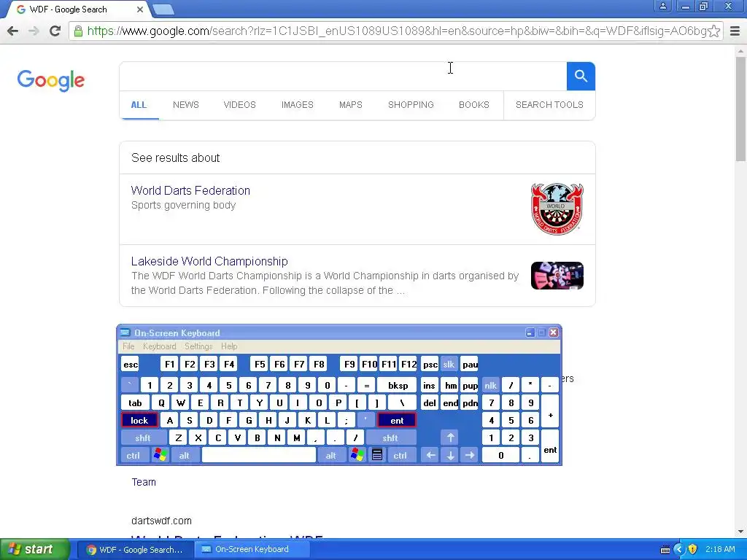The height and width of the screenshot is (560, 747).
Task: Click the Google logo
Action: pyautogui.click(x=51, y=80)
